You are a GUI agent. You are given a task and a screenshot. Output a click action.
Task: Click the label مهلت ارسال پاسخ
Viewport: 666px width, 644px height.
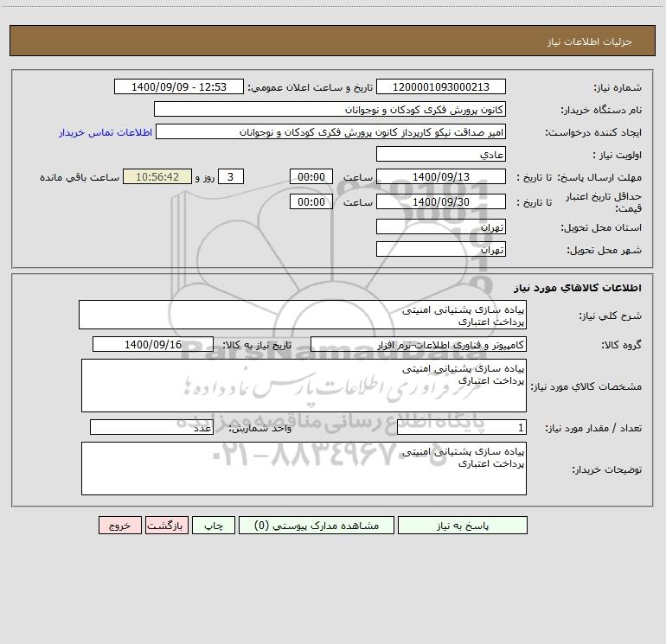(599, 177)
